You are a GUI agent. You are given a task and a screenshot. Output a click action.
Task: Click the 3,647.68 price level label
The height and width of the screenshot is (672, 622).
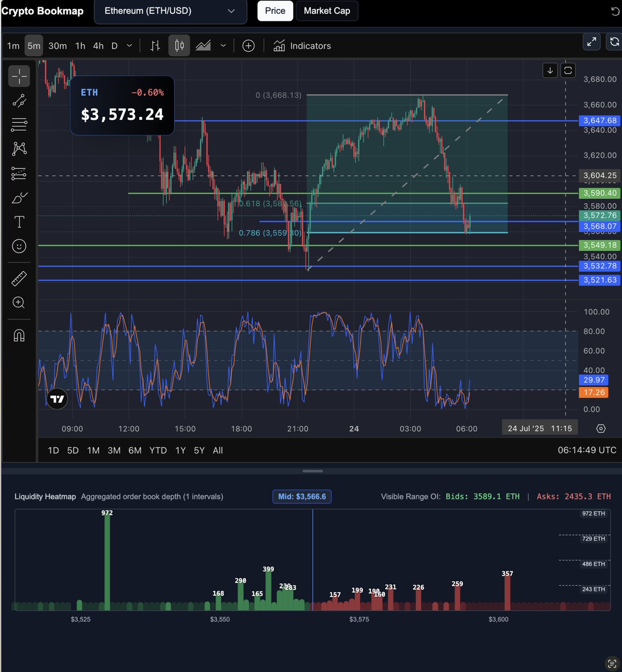600,120
